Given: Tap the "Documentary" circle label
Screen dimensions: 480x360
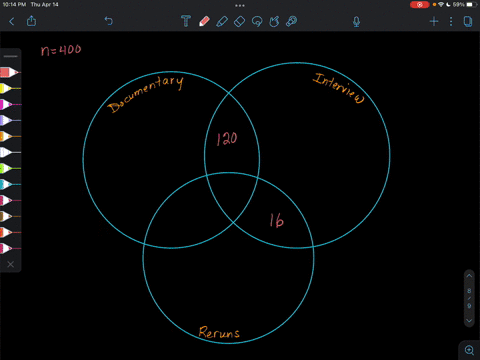Looking at the screenshot, I should click(145, 94).
